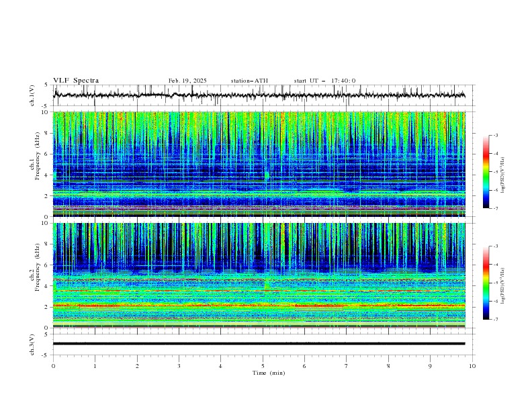
Task: Click the ch.1 PSD color scale bar
Action: tap(486, 171)
